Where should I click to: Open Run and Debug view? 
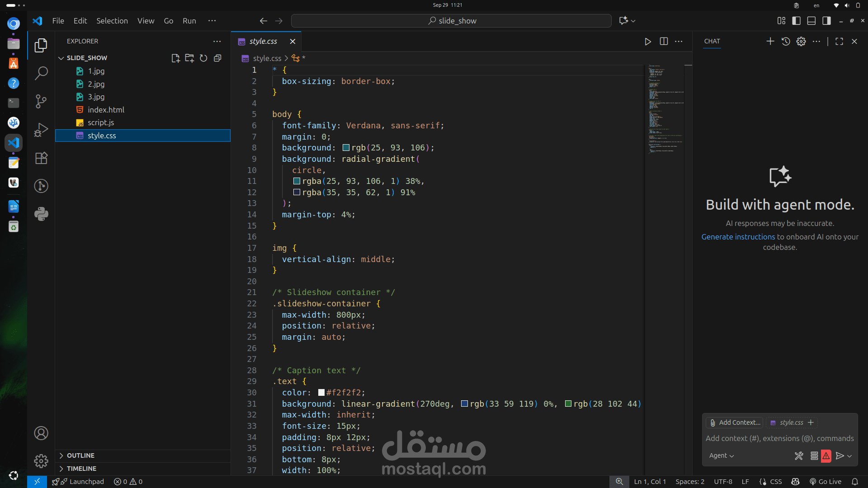[41, 130]
